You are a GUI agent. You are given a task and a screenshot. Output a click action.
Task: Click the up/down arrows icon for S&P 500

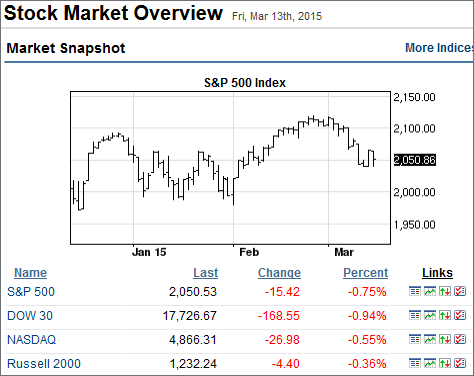445,291
